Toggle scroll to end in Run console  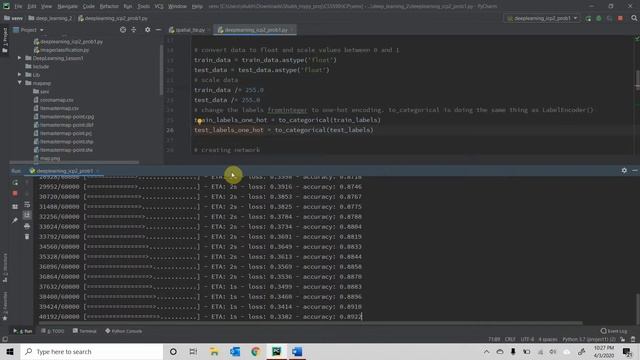[27, 215]
